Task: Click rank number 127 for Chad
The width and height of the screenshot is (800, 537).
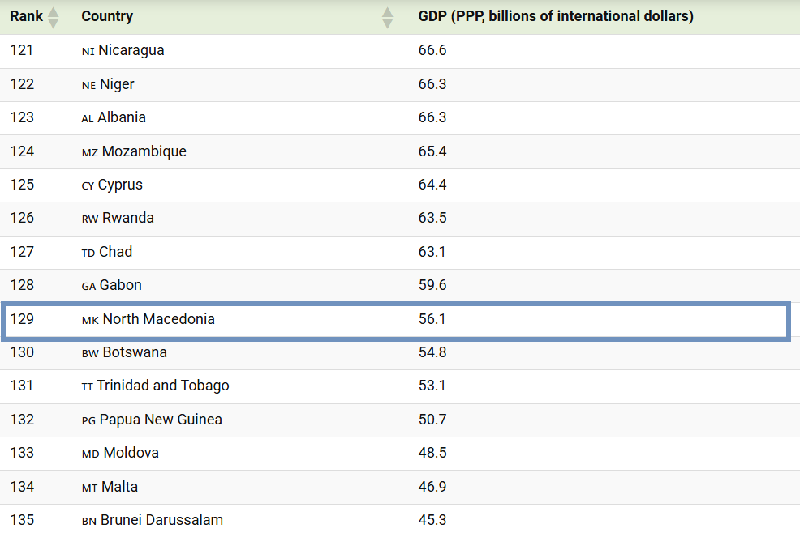Action: pyautogui.click(x=22, y=252)
